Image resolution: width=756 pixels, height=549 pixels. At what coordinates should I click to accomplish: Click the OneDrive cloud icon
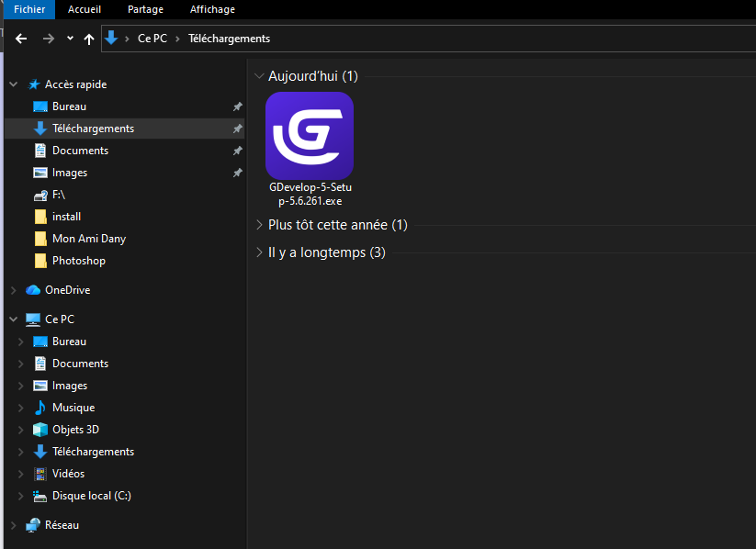tap(33, 290)
